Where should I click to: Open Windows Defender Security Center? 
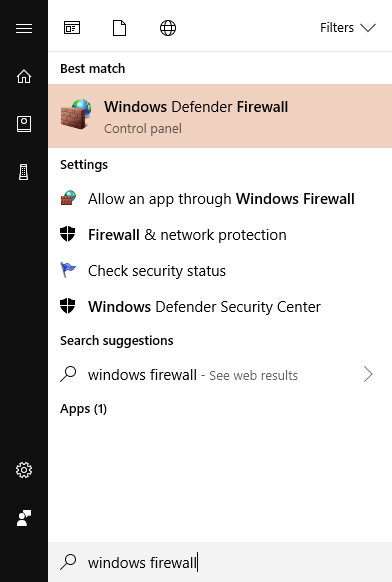pos(220,307)
